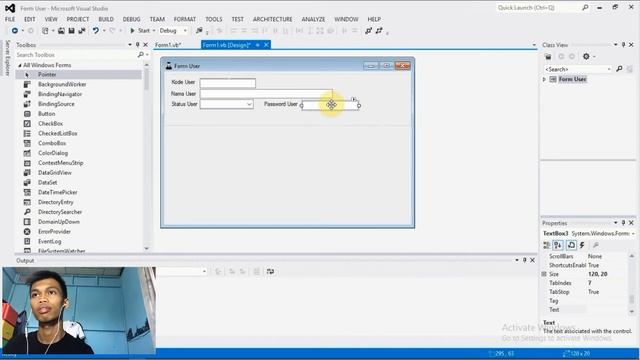Open the FILE menu
640x360 pixels.
(x=10, y=19)
